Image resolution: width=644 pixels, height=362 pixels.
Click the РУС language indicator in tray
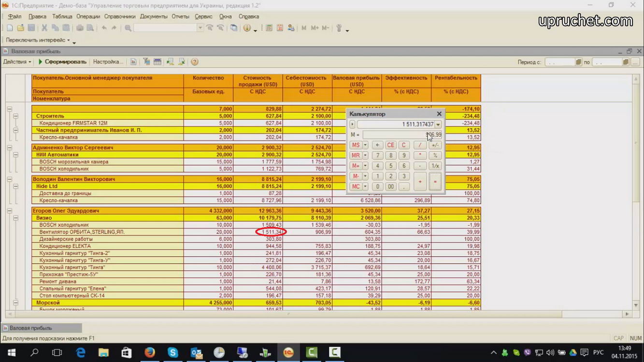598,353
